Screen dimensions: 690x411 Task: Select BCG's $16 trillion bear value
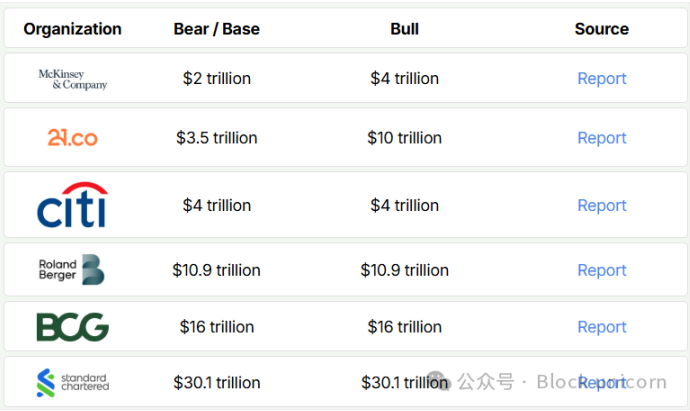coord(217,327)
